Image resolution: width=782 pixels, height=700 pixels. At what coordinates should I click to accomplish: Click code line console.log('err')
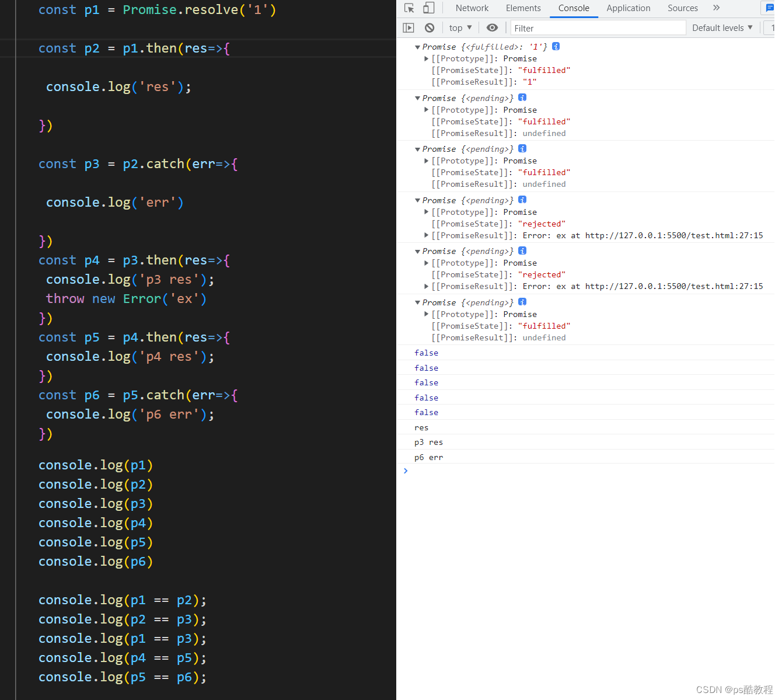(115, 203)
